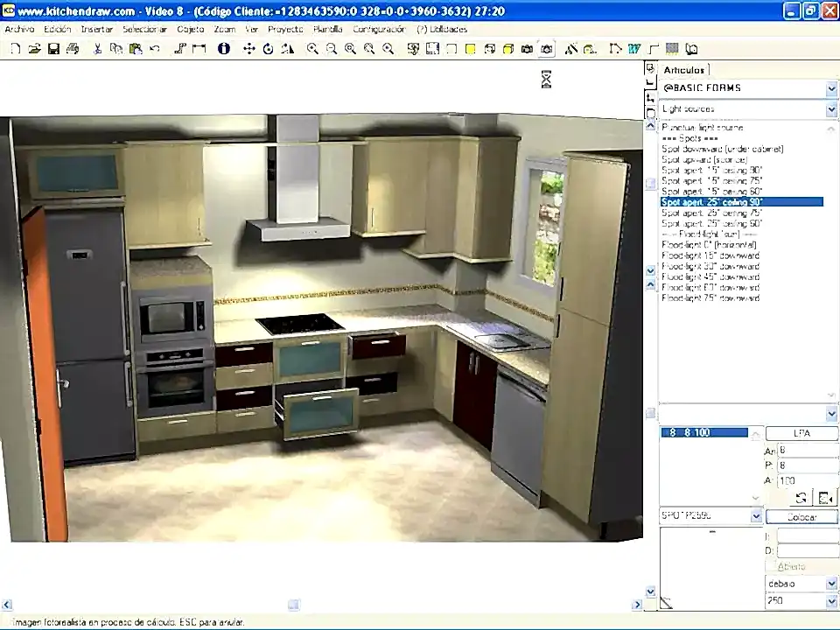
Task: Click the Undo arrow icon
Action: 155,49
